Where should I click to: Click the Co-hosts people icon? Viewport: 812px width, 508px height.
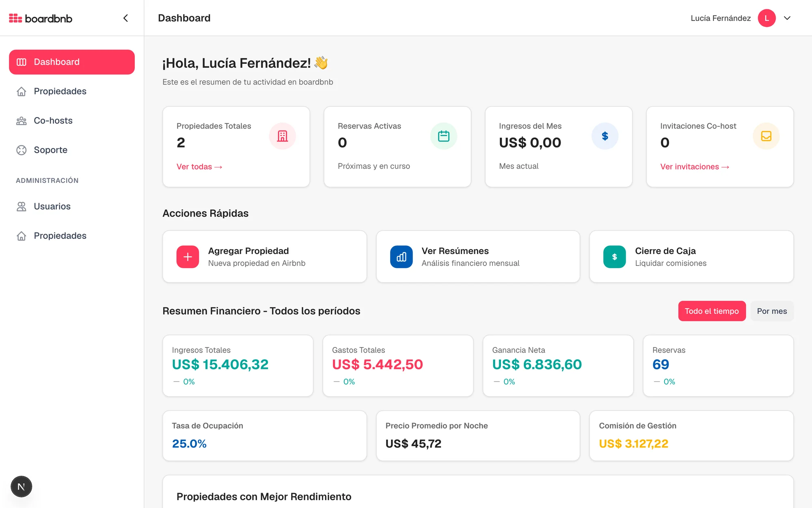[x=22, y=121]
